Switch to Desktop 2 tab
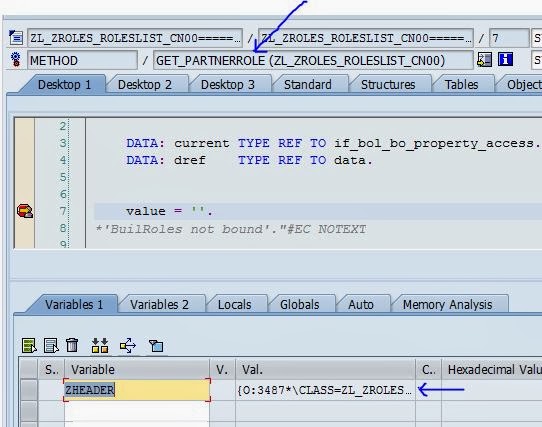Image resolution: width=542 pixels, height=427 pixels. click(145, 85)
